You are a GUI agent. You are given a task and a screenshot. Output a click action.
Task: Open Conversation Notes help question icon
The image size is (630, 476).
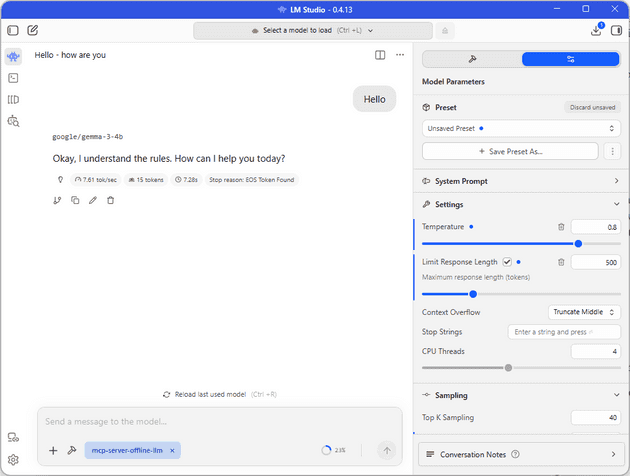[x=515, y=454]
